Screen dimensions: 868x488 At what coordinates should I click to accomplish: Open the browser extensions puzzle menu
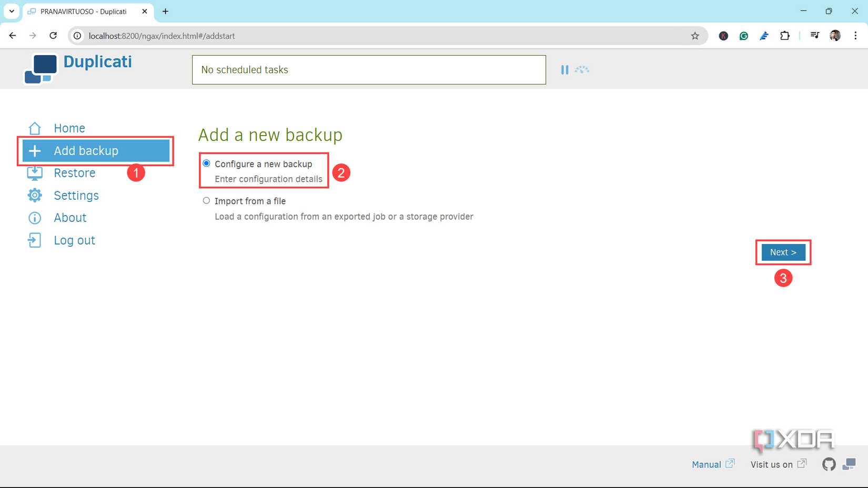pos(785,36)
